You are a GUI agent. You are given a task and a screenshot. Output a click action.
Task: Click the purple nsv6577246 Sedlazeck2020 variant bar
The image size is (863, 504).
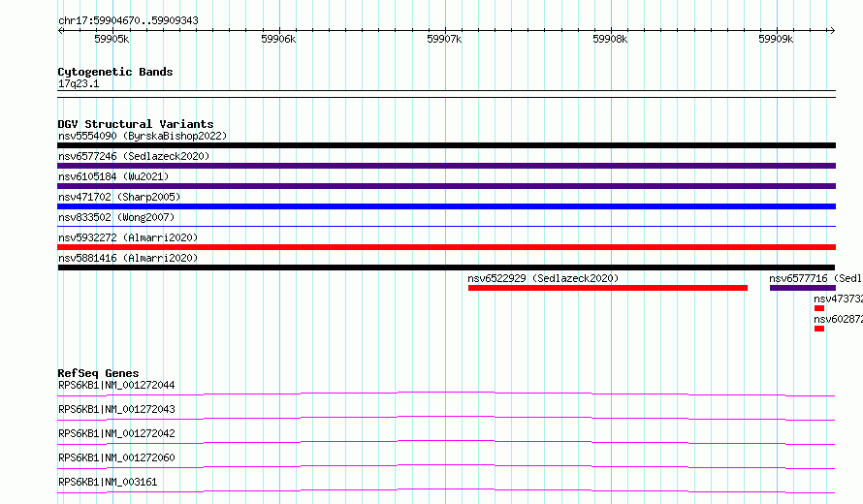click(446, 166)
